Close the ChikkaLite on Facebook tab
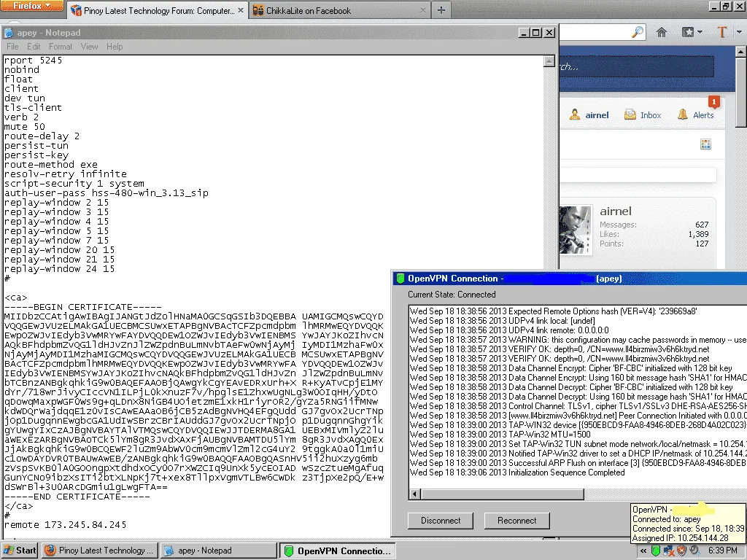This screenshot has height=560, width=747. click(x=422, y=10)
